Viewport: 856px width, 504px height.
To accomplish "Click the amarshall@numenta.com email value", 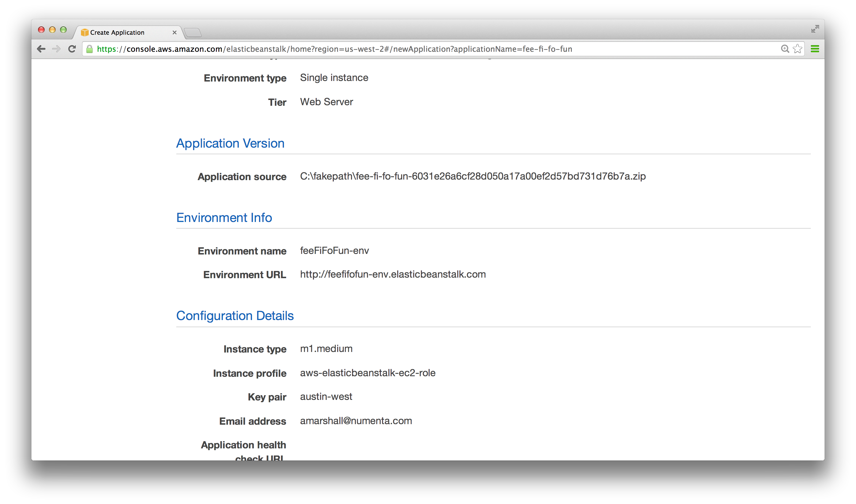I will (356, 421).
